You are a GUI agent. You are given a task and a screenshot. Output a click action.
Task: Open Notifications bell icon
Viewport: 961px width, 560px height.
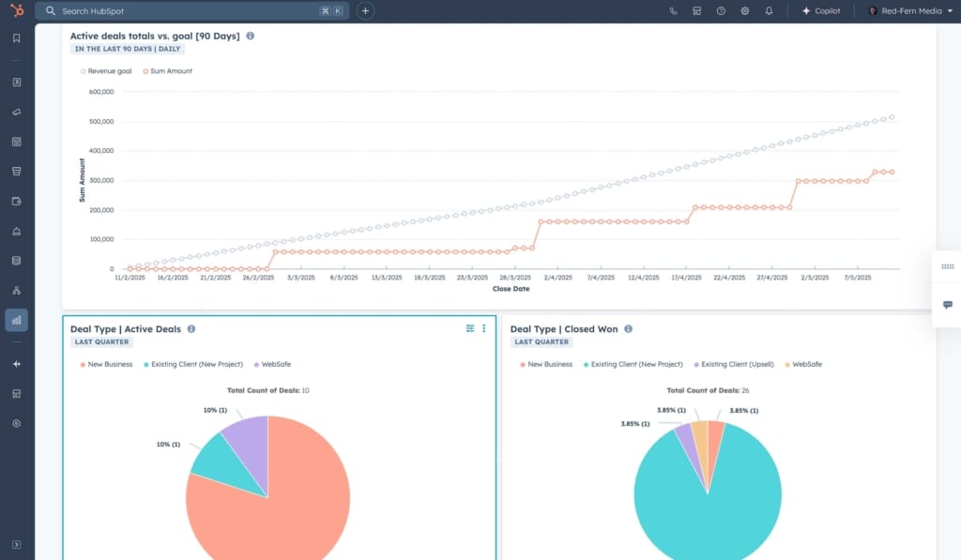[769, 11]
